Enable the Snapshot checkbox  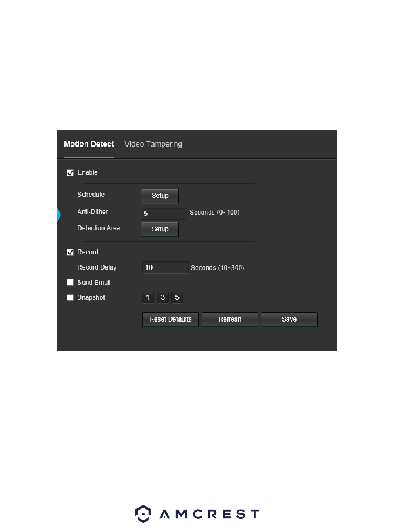pos(70,297)
